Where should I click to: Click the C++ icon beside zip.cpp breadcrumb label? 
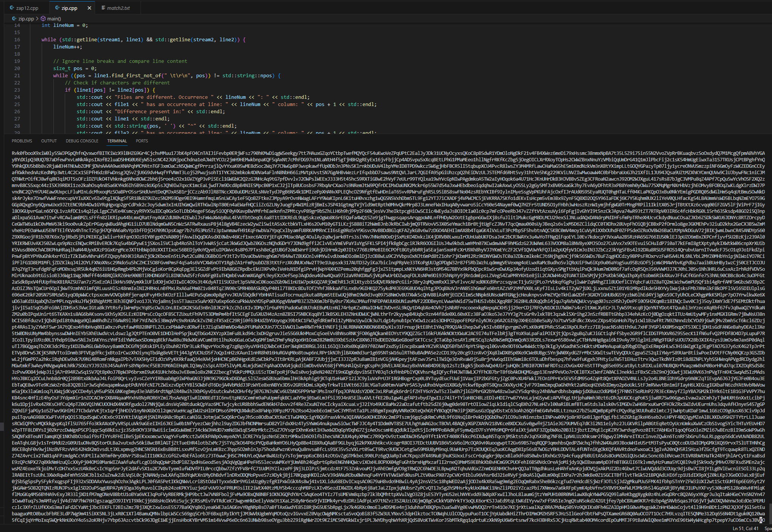tap(13, 18)
